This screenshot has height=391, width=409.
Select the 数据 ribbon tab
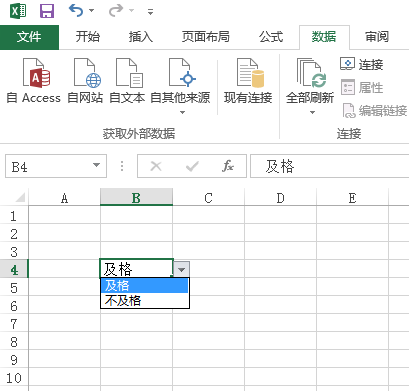[x=324, y=37]
